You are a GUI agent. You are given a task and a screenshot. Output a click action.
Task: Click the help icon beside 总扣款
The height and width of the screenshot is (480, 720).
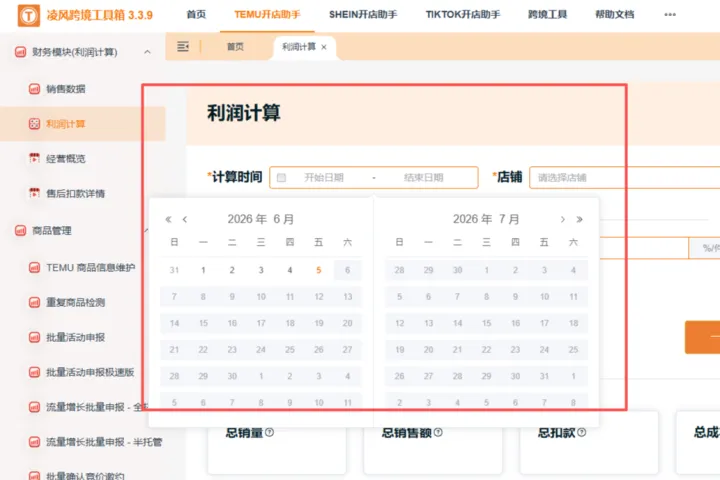click(582, 432)
